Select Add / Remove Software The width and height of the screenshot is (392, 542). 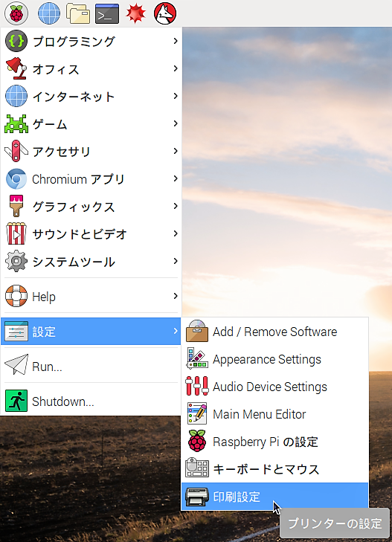(x=274, y=331)
